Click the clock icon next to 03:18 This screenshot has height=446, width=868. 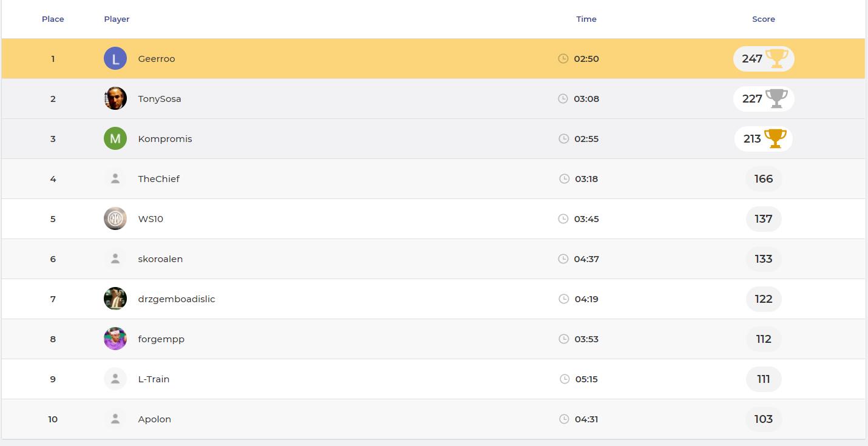tap(565, 178)
